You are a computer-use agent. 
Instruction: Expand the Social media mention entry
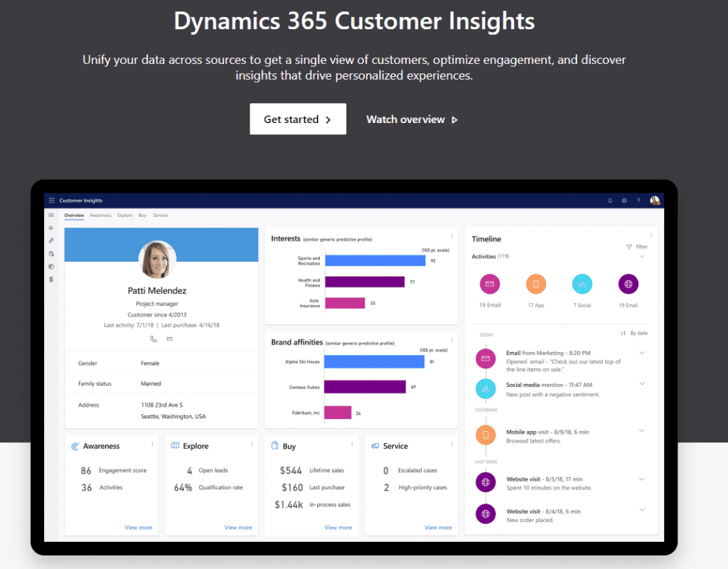coord(642,384)
